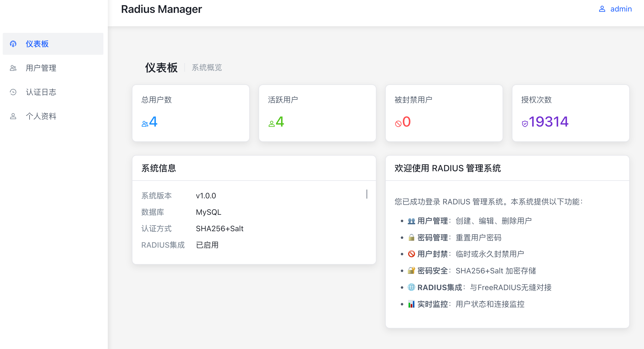644x349 pixels.
Task: Click the people emoji beside 用户管理 bullet
Action: coord(411,221)
